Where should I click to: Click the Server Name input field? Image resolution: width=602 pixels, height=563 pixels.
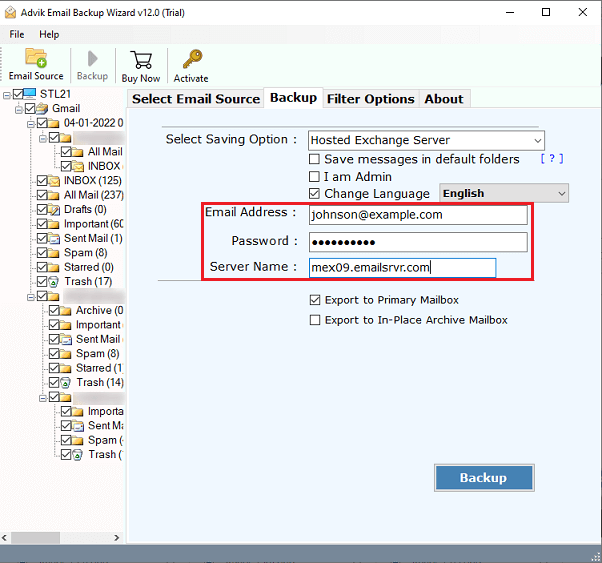402,268
